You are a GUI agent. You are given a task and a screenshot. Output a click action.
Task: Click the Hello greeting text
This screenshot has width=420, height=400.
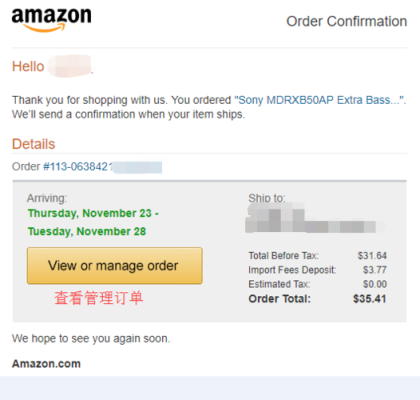[28, 66]
